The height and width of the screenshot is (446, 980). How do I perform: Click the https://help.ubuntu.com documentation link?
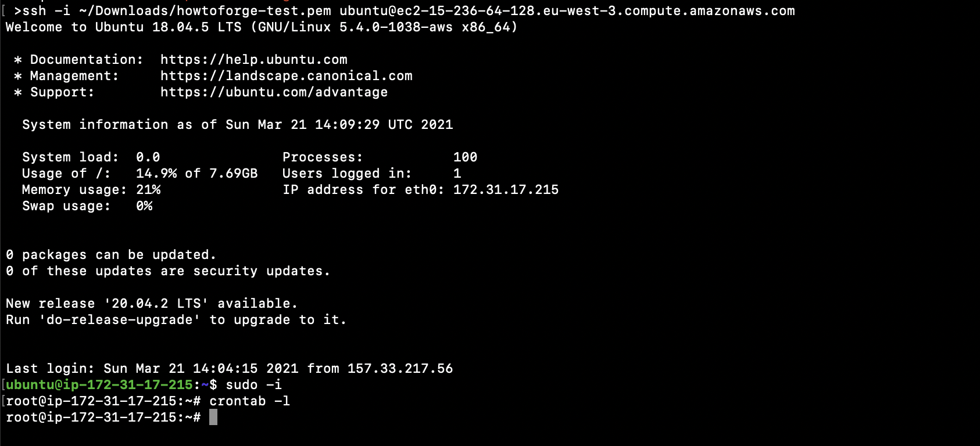[254, 60]
